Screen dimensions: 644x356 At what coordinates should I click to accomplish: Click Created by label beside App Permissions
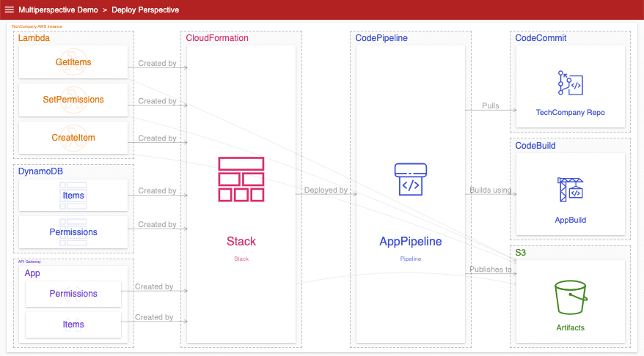pyautogui.click(x=154, y=286)
